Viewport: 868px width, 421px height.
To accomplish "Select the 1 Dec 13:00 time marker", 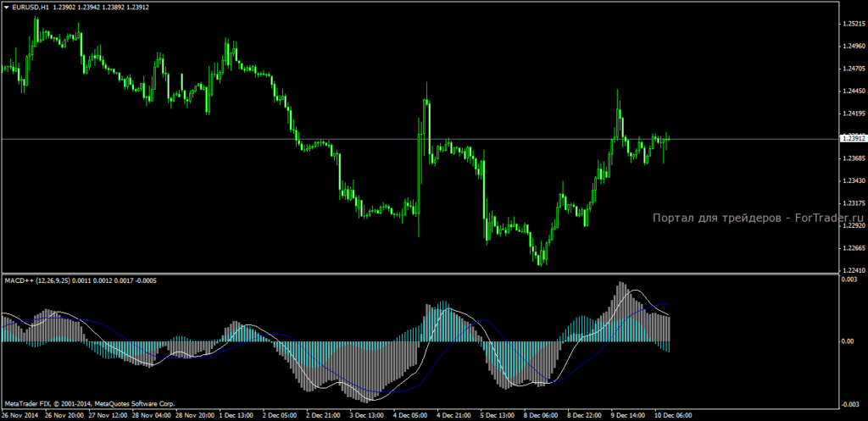I will coord(236,416).
